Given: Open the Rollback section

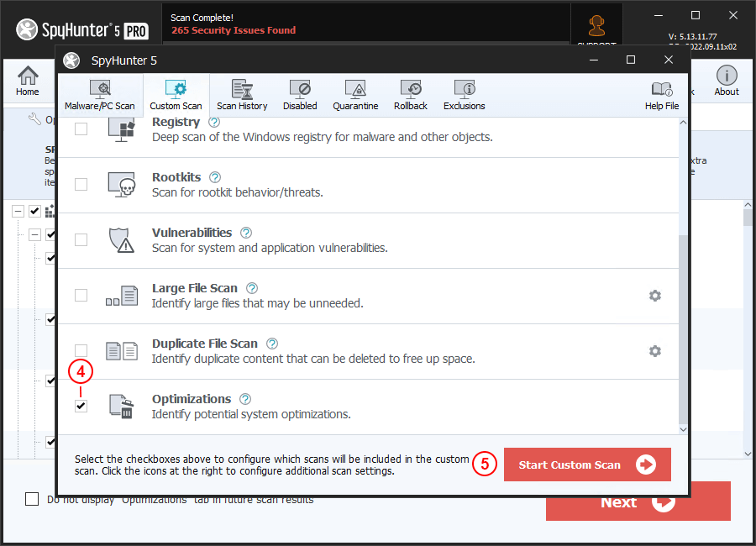Looking at the screenshot, I should [411, 96].
